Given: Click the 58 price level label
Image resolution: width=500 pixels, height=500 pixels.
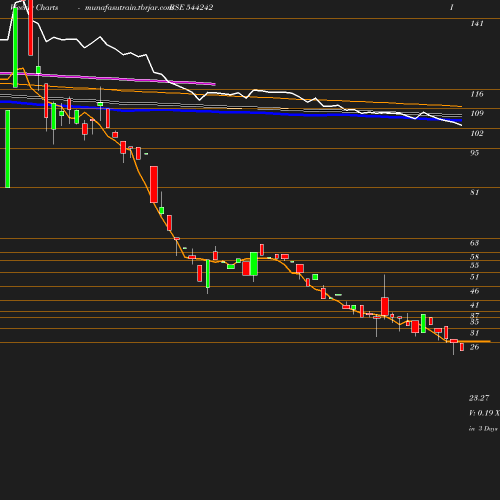Looking at the screenshot, I should [474, 257].
